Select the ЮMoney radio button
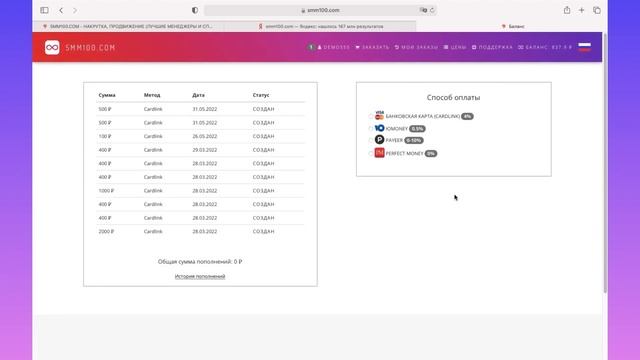Image resolution: width=640 pixels, height=360 pixels. tap(371, 129)
